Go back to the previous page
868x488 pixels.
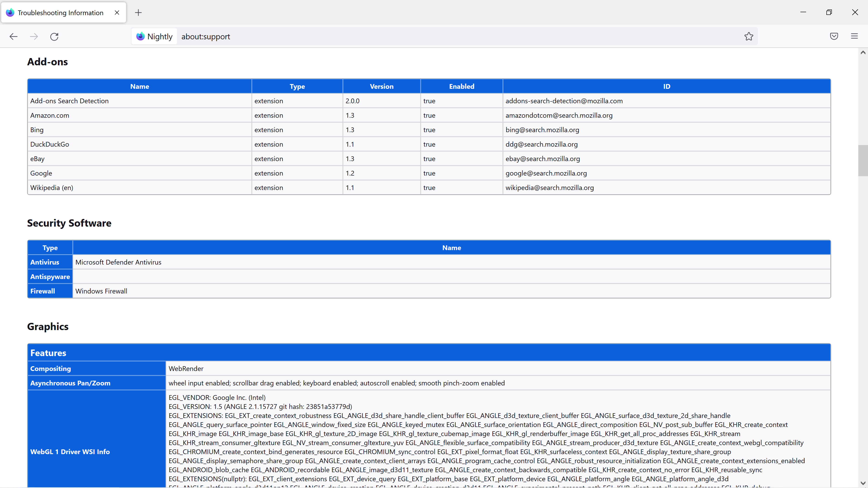tap(14, 36)
